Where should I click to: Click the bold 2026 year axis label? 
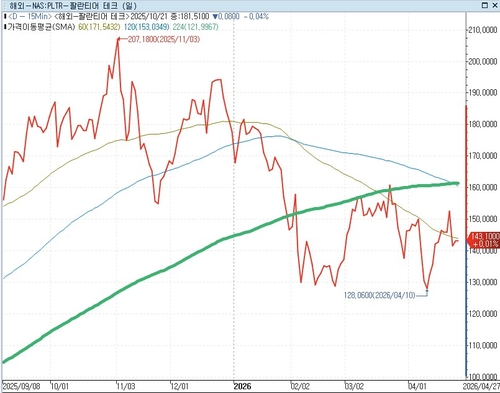(242, 386)
